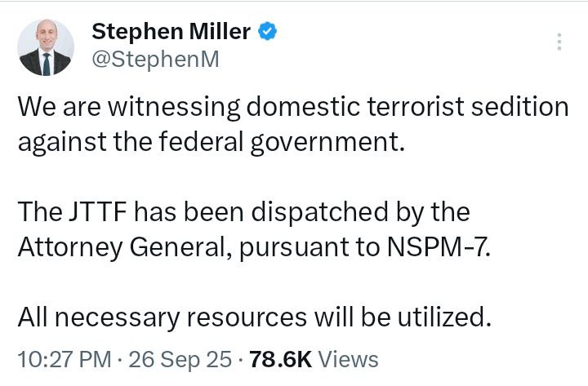Click the word 'utilized' ending the tweet
The image size is (588, 386).
(444, 317)
